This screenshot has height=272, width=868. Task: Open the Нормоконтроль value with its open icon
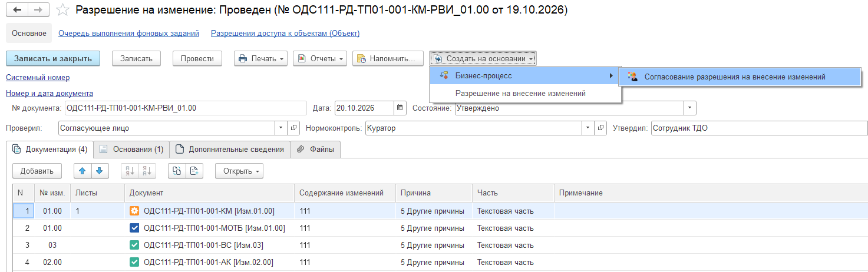[x=601, y=128]
